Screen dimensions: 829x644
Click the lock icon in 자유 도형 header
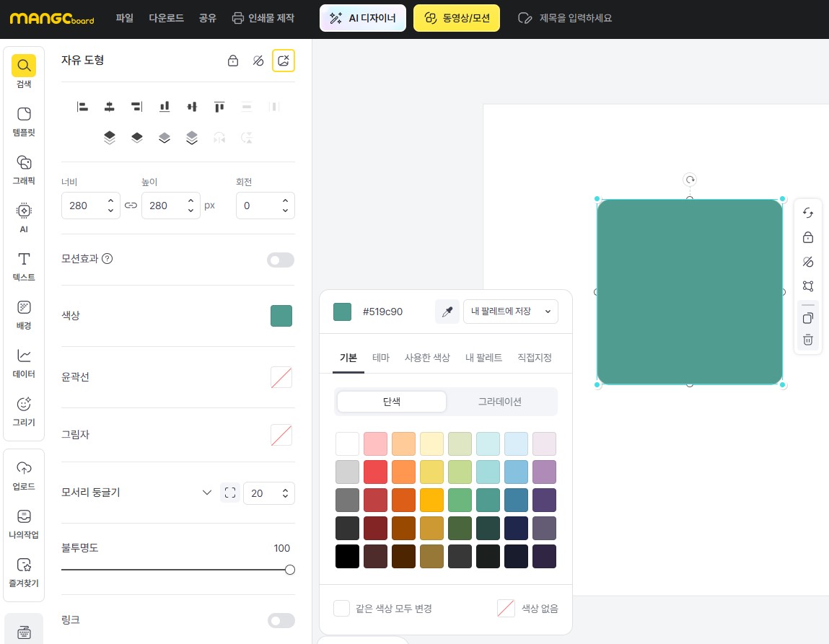232,61
